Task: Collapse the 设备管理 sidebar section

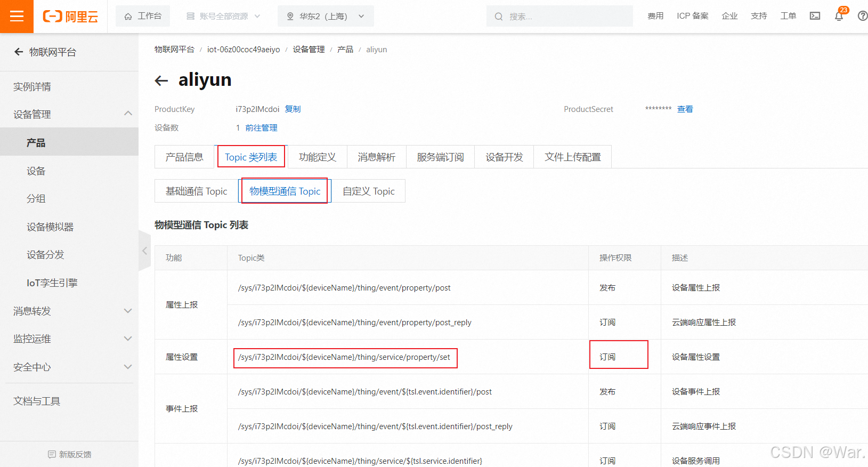Action: pos(69,114)
